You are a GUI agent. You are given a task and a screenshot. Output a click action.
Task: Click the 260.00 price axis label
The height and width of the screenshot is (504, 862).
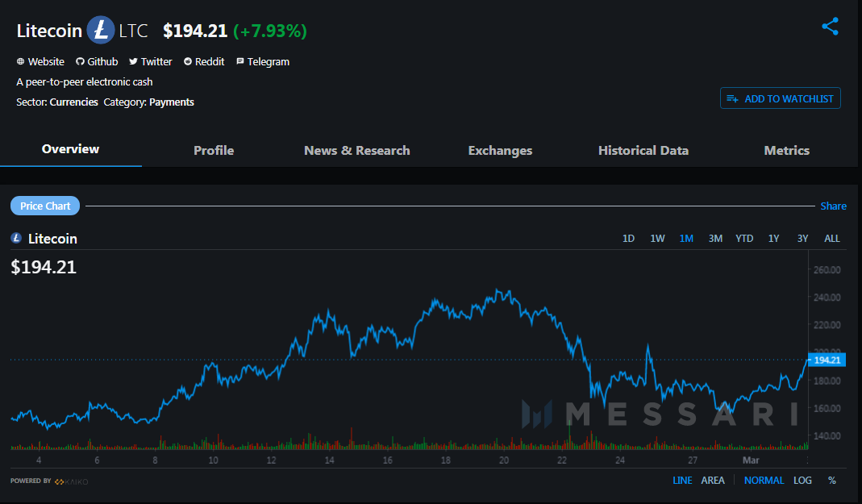[x=827, y=270]
